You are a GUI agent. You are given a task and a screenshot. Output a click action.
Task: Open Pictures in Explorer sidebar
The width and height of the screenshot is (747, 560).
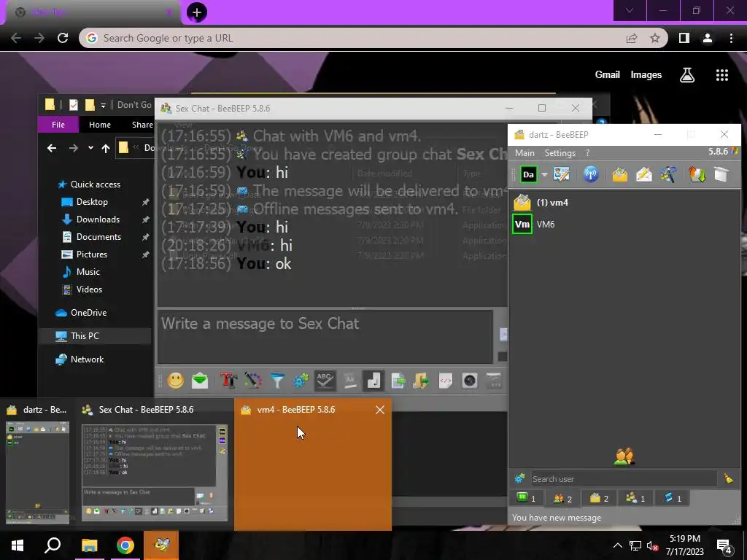[x=91, y=254]
